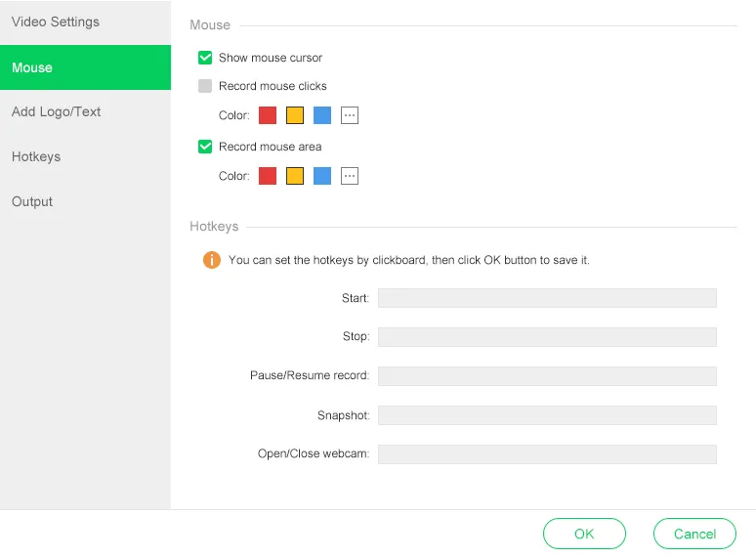Click the Show mouse cursor label
The image size is (756, 559).
coord(271,58)
